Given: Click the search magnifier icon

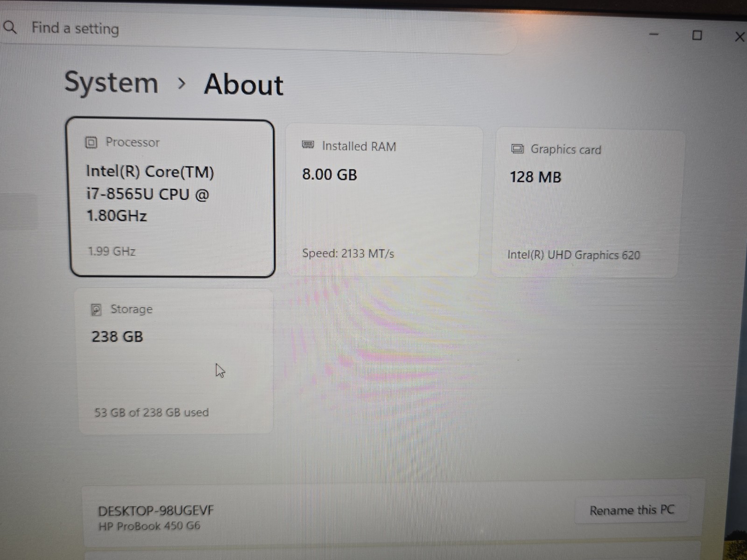Looking at the screenshot, I should [9, 27].
